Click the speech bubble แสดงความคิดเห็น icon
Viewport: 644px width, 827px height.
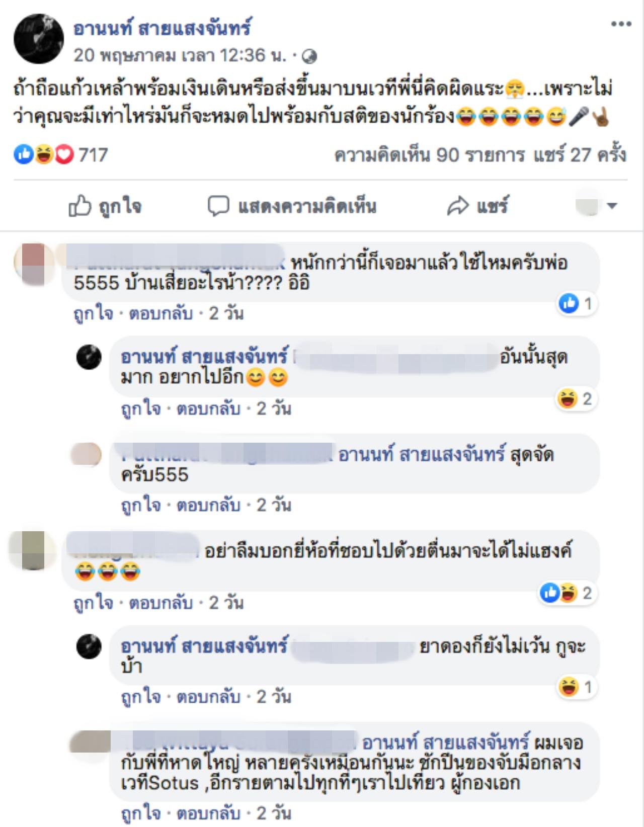[x=218, y=206]
